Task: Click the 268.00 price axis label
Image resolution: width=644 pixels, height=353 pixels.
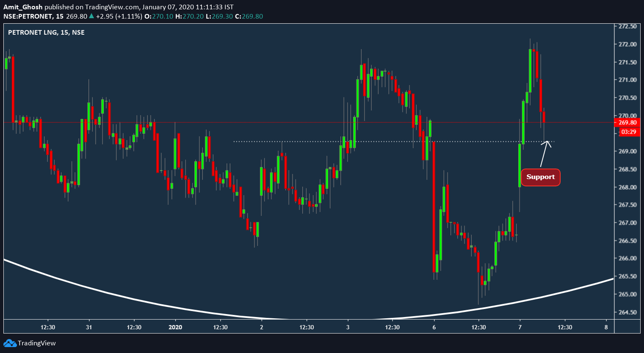Action: pos(627,187)
